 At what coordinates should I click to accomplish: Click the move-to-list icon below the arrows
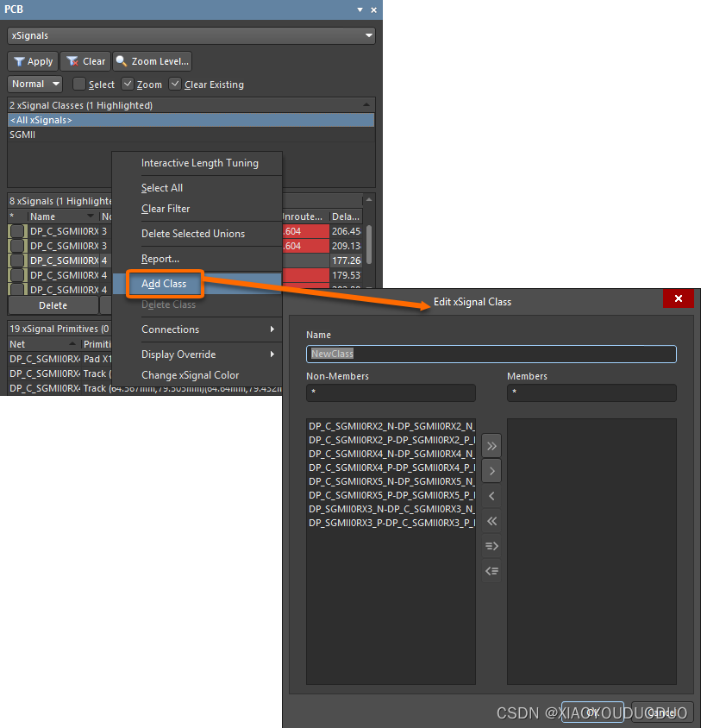click(491, 546)
